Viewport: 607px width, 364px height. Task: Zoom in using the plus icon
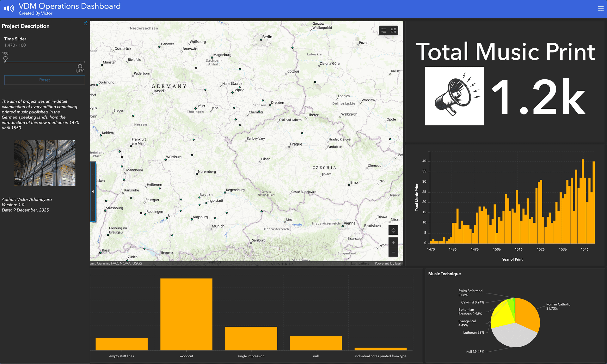click(393, 242)
